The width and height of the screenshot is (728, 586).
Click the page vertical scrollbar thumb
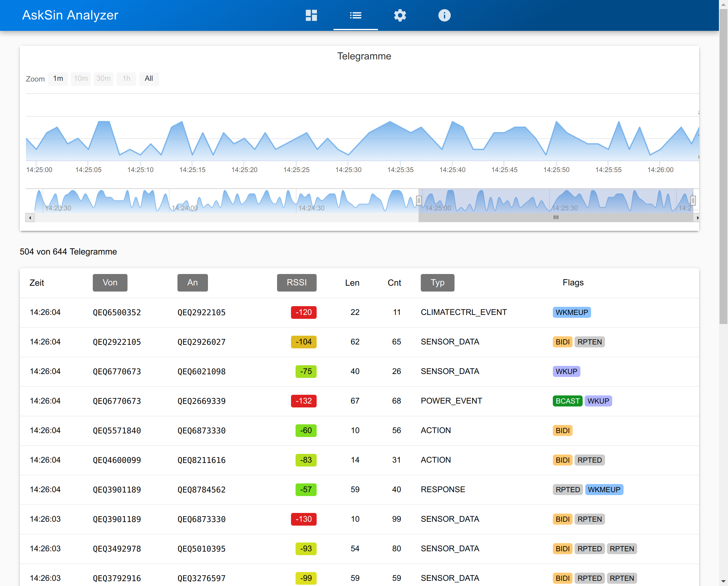coord(723,166)
